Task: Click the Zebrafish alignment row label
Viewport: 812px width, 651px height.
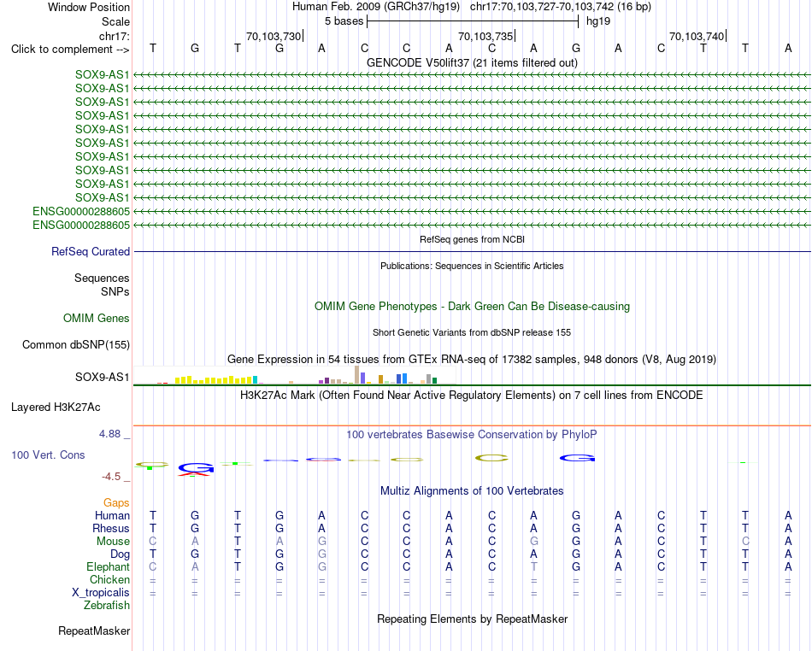Action: [x=107, y=606]
